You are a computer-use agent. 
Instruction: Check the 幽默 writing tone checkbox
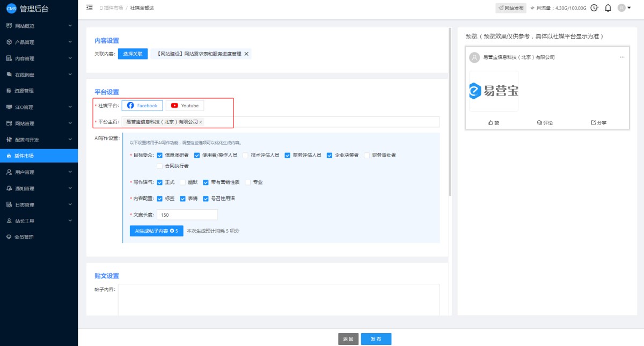[182, 182]
